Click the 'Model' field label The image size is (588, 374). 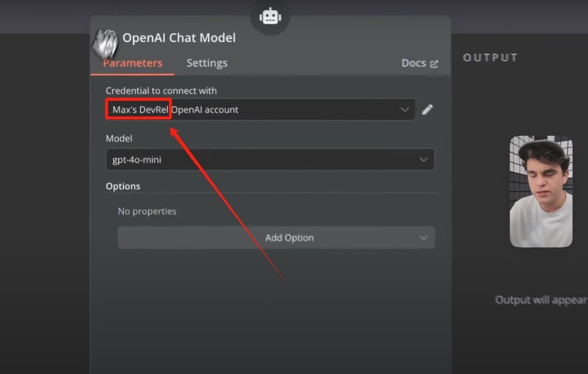click(x=119, y=138)
